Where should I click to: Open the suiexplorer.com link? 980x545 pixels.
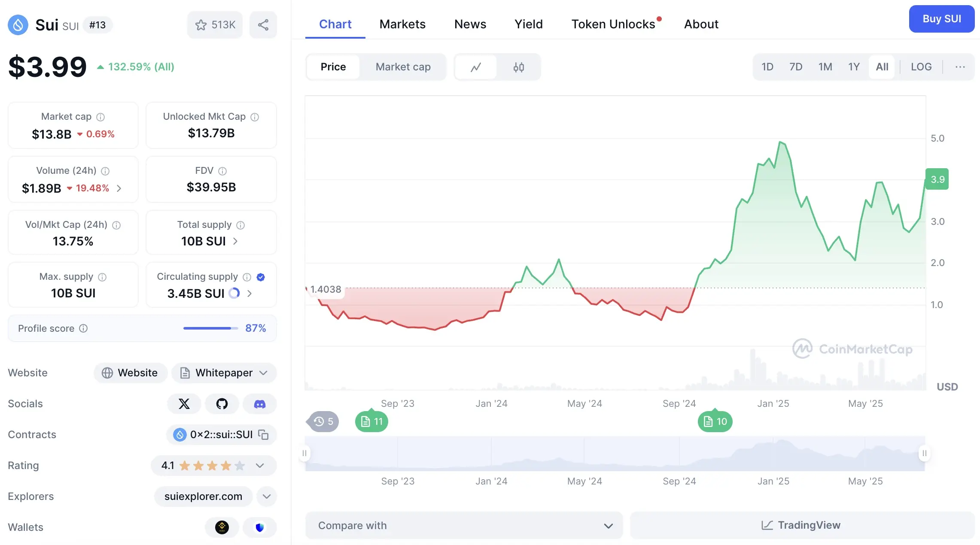[203, 497]
